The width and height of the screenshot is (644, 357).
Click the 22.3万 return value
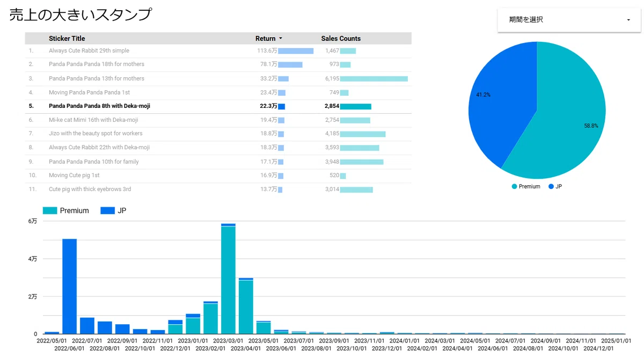point(268,106)
